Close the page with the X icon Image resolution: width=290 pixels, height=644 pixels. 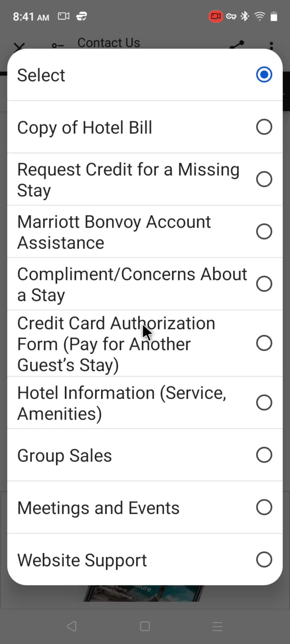tap(19, 46)
